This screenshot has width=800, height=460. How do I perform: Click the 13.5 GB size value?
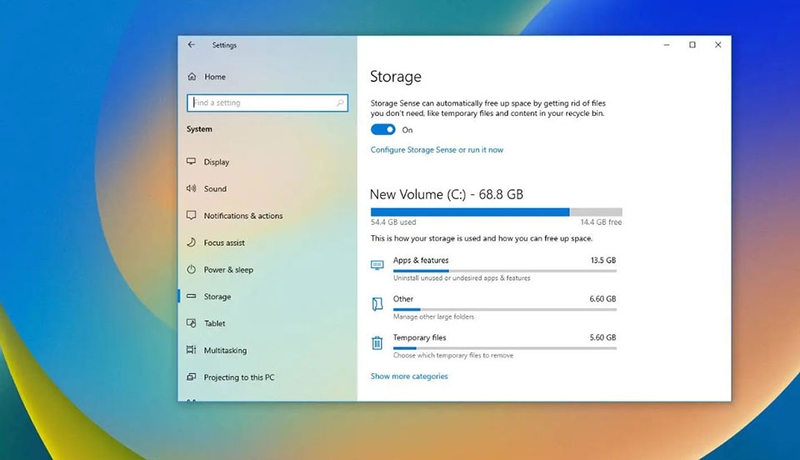pos(603,260)
